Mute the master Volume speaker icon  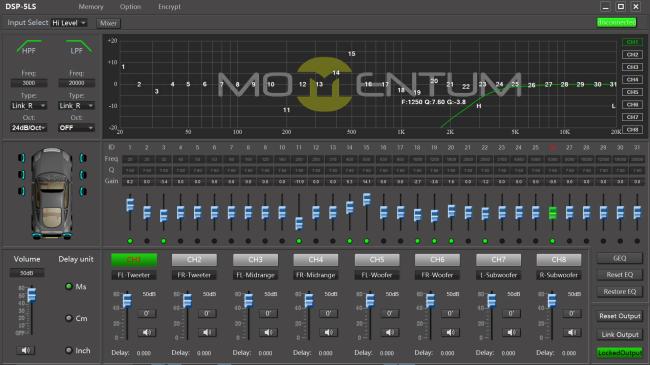25,350
